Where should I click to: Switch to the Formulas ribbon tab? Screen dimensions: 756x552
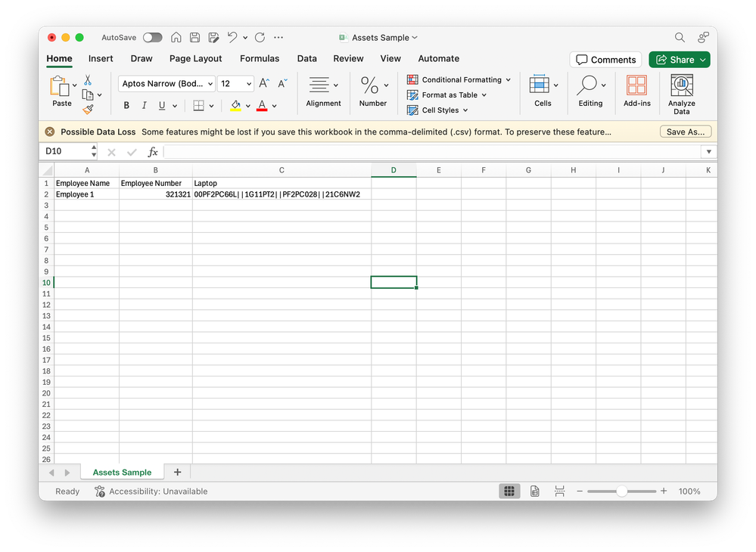click(260, 58)
